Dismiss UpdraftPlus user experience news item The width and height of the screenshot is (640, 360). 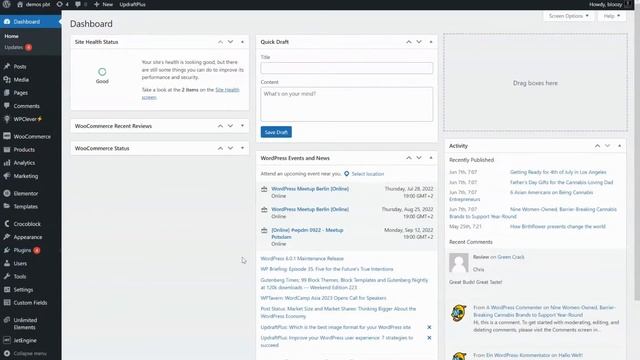(x=429, y=338)
